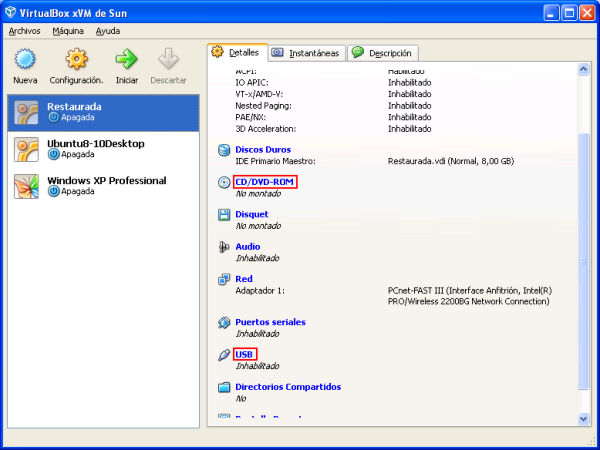600x450 pixels.
Task: Click the Discos Duros disk icon
Action: click(224, 150)
